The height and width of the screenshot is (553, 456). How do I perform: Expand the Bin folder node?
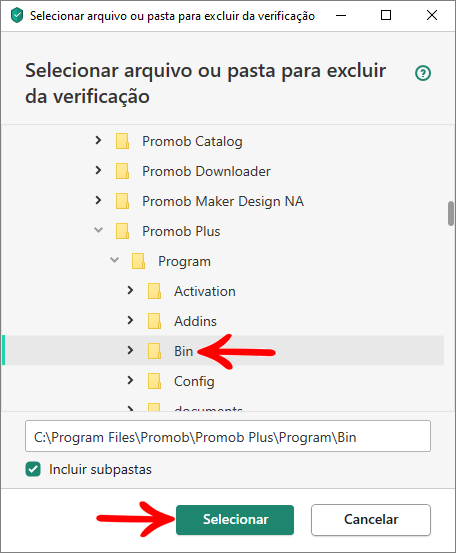point(130,350)
